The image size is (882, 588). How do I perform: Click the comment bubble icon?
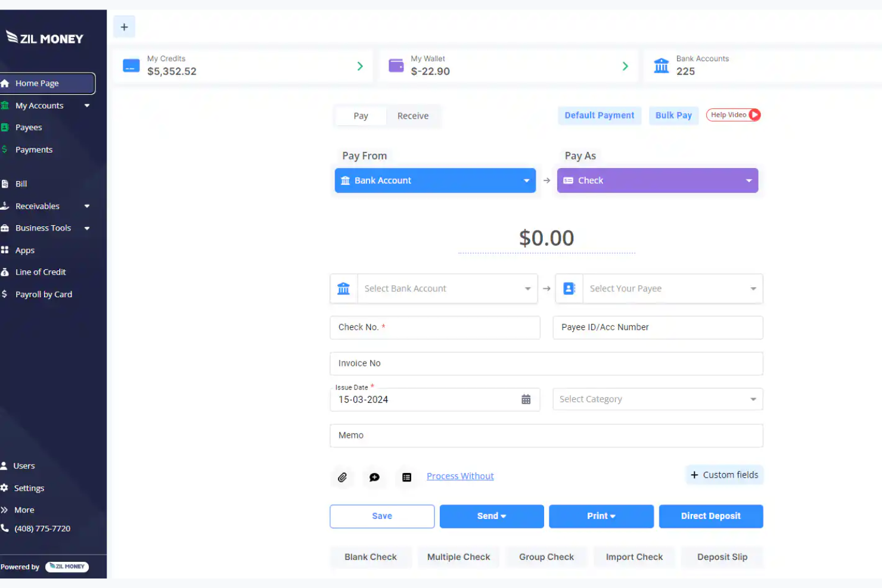point(374,477)
